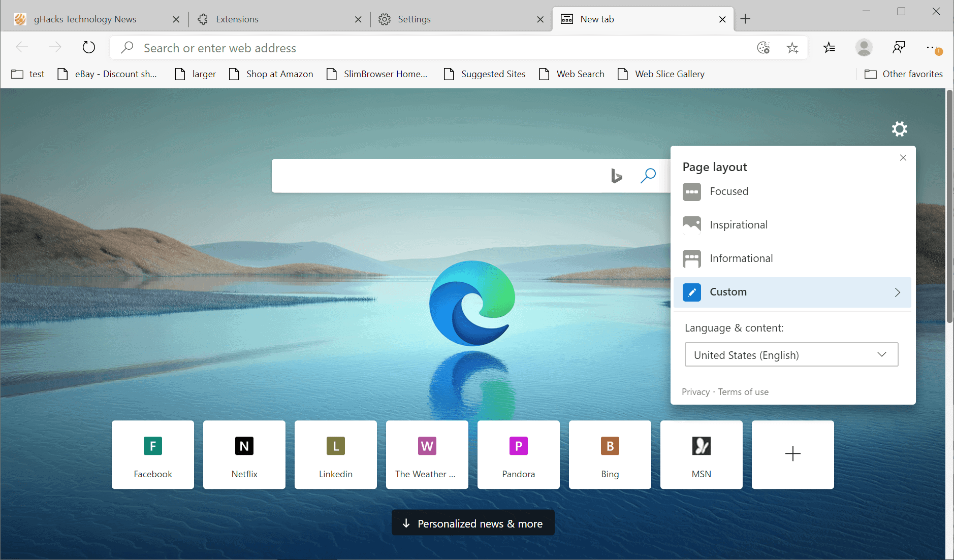Select the Focused page layout
Image resolution: width=954 pixels, height=560 pixels.
[792, 192]
